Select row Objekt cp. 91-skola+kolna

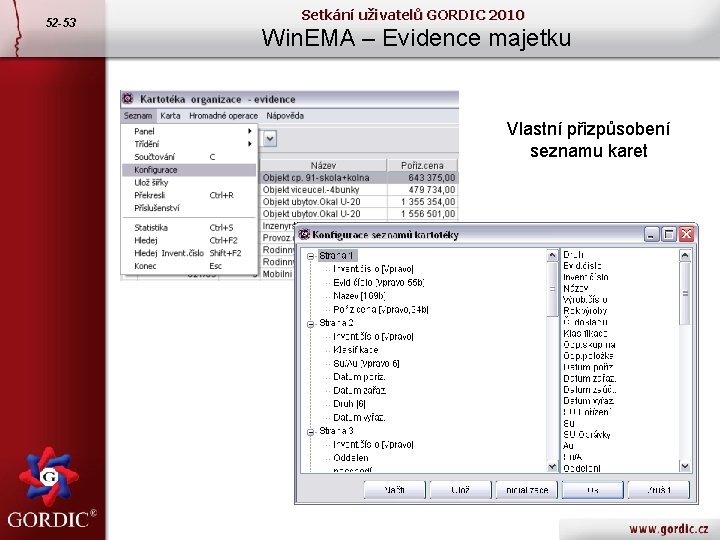click(x=359, y=178)
